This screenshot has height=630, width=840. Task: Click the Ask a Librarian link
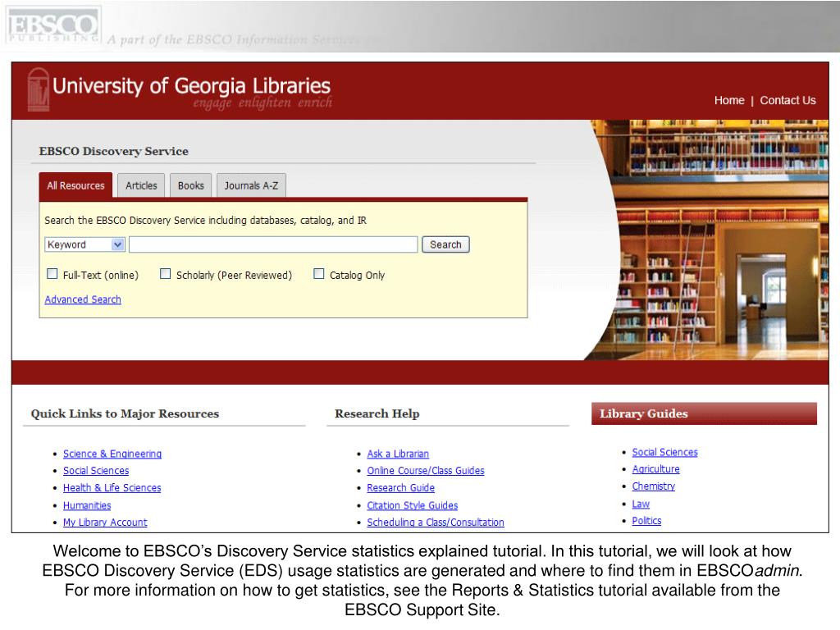coord(398,454)
